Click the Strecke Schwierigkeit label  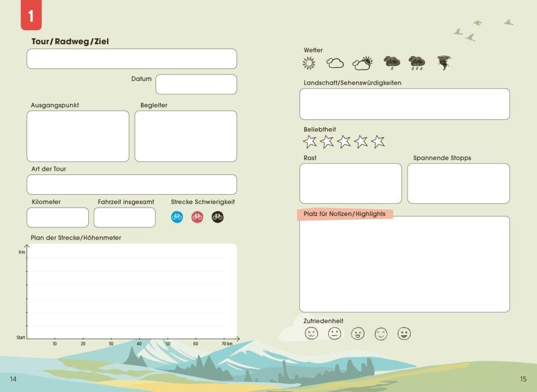pos(203,202)
